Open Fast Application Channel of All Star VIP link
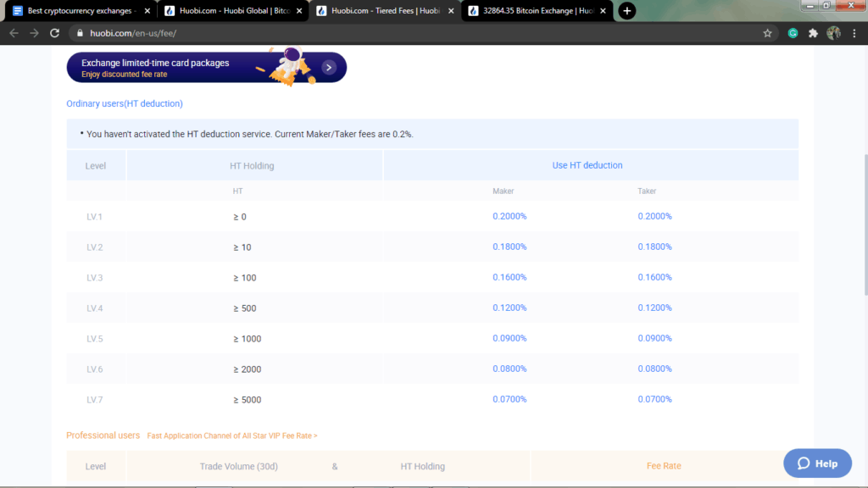The width and height of the screenshot is (868, 488). pyautogui.click(x=232, y=436)
